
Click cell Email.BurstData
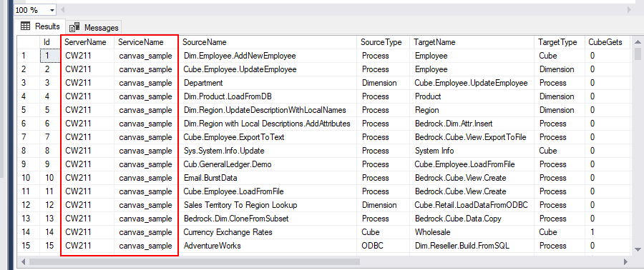pos(268,178)
